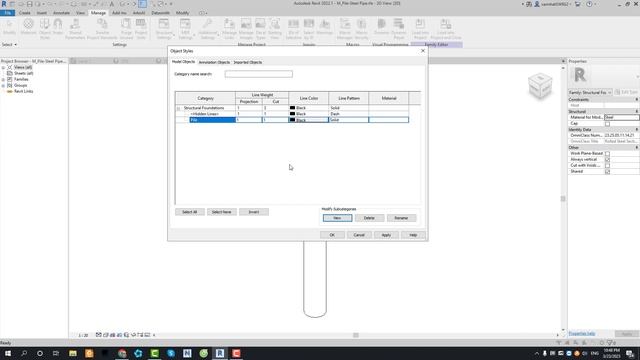The width and height of the screenshot is (640, 360).
Task: Open the Select dropdown below the ribbon
Action: click(9, 44)
